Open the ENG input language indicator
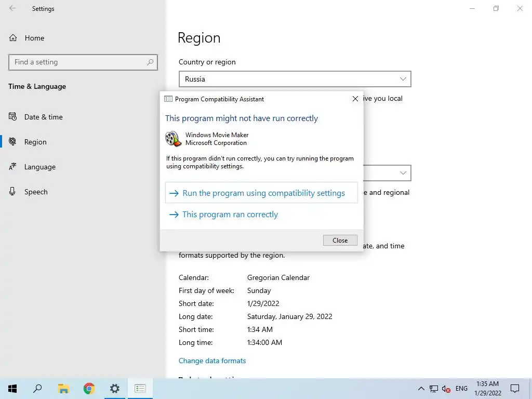 461,389
